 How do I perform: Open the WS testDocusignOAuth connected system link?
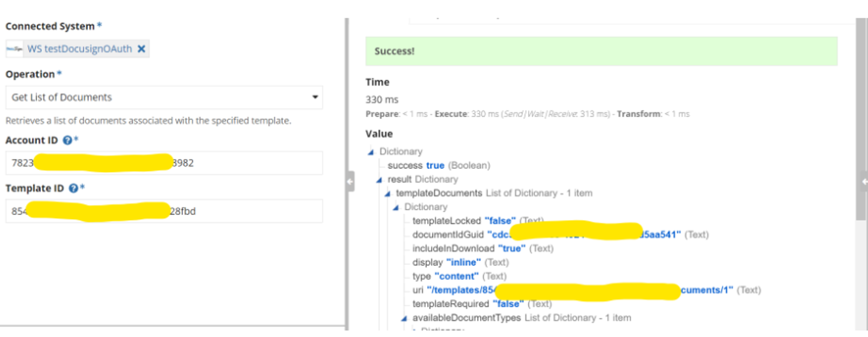[80, 49]
